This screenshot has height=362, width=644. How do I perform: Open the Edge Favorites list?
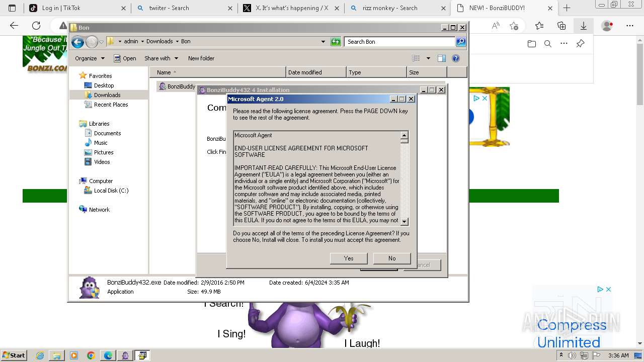539,26
